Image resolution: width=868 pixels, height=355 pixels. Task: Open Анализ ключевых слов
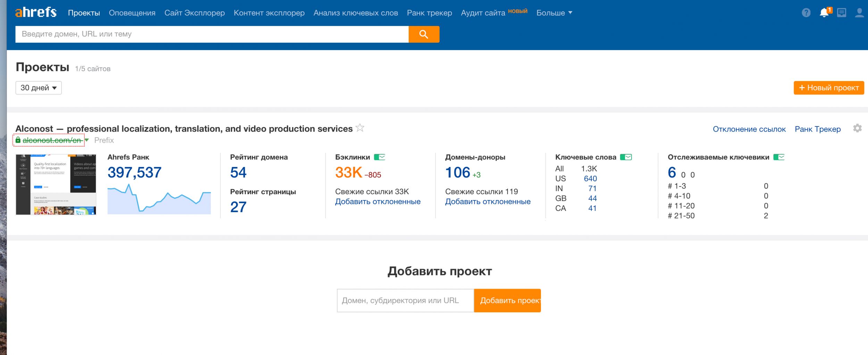click(356, 13)
